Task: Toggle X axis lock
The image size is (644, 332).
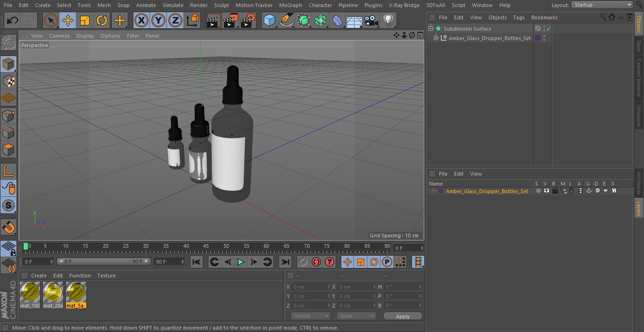Action: 141,21
